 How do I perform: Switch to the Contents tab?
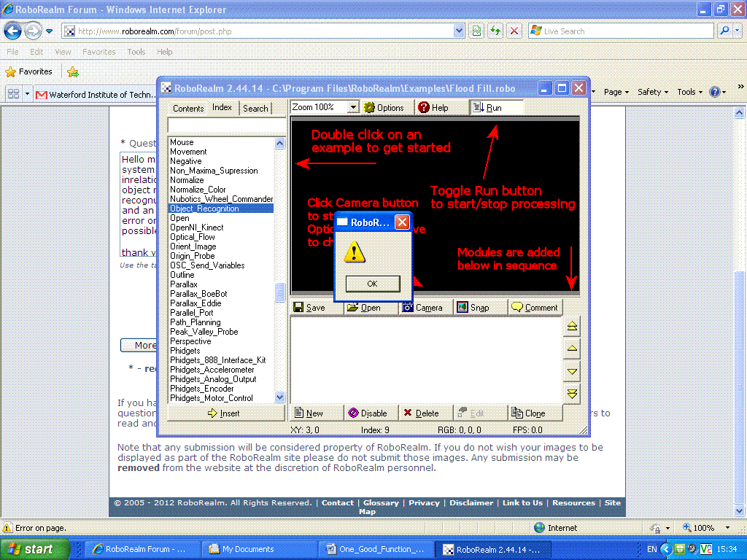pyautogui.click(x=188, y=108)
